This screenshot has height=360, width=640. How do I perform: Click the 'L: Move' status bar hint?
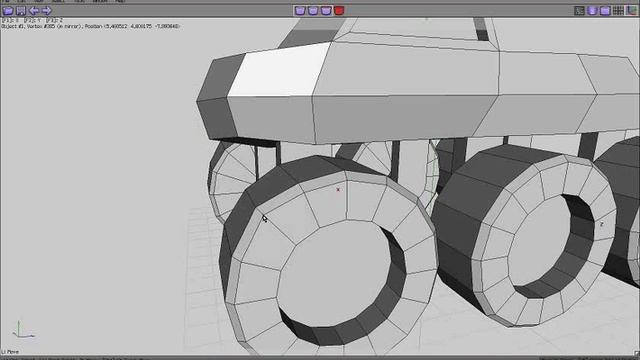(x=10, y=351)
